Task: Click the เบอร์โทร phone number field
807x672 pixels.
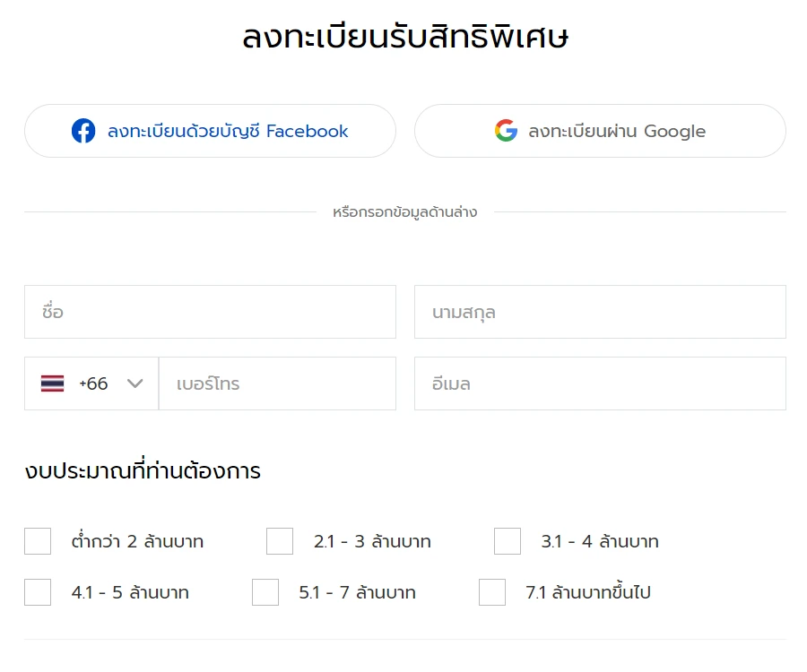Action: pos(277,383)
